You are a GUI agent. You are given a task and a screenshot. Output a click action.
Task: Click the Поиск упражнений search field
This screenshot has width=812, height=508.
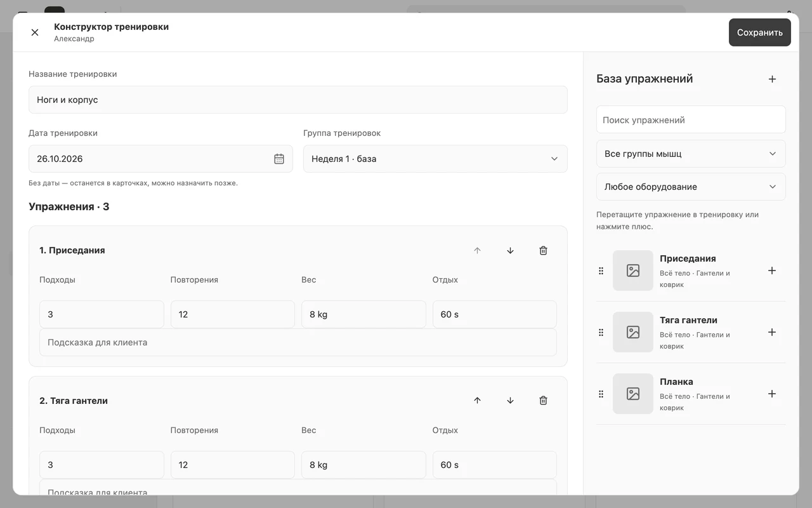point(691,119)
